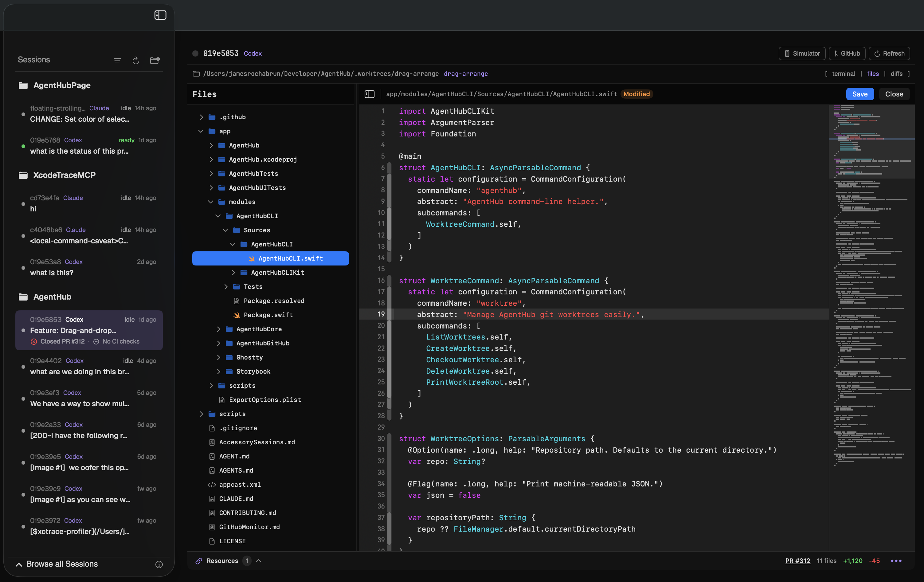Expand the AgentHubGitHub folder
Screen dimensions: 924x582
point(218,343)
